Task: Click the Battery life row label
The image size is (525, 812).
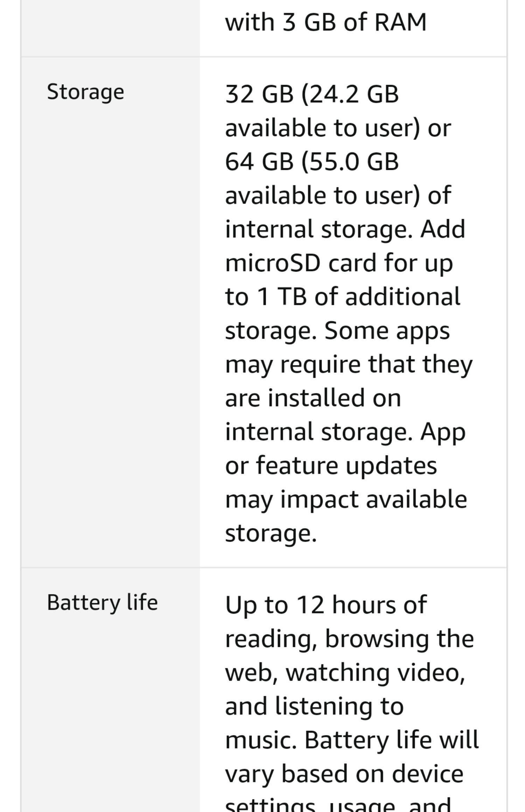Action: [102, 603]
